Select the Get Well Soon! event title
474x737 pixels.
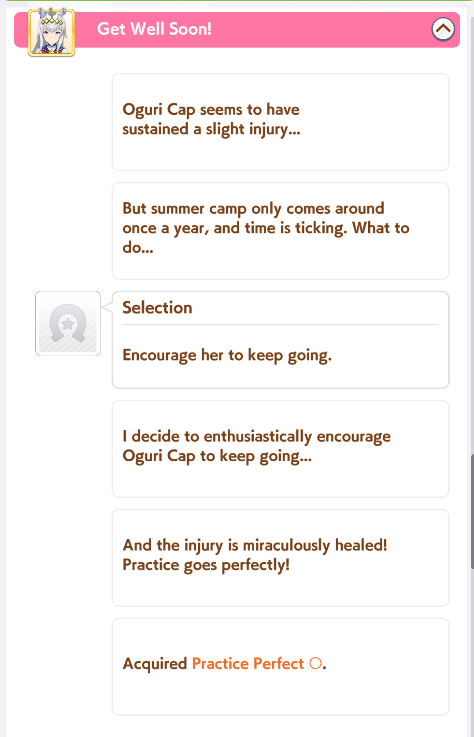click(x=154, y=29)
